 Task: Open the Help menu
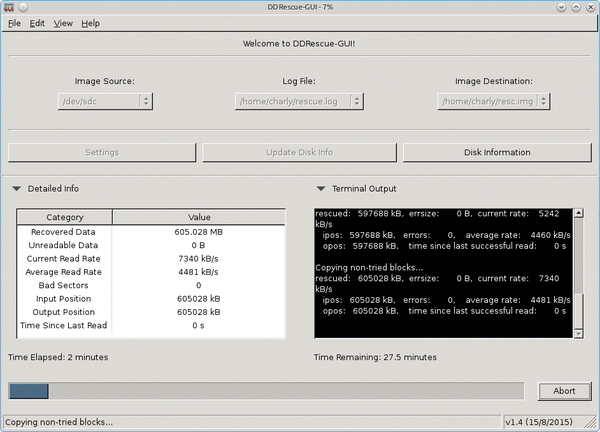tap(90, 23)
